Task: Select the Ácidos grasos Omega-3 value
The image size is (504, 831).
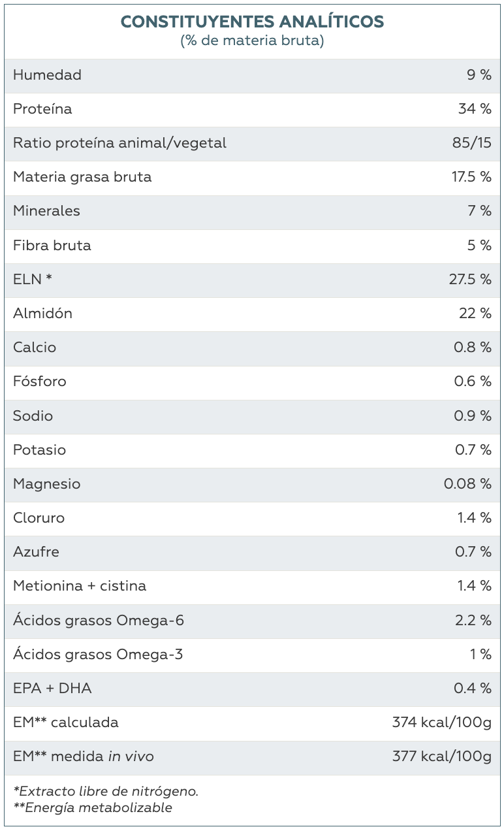Action: (x=480, y=655)
